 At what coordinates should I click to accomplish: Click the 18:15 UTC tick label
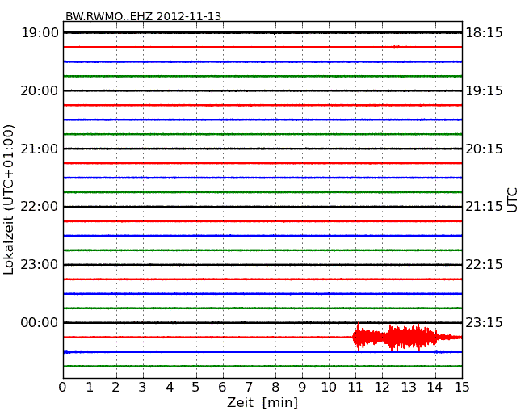[484, 33]
